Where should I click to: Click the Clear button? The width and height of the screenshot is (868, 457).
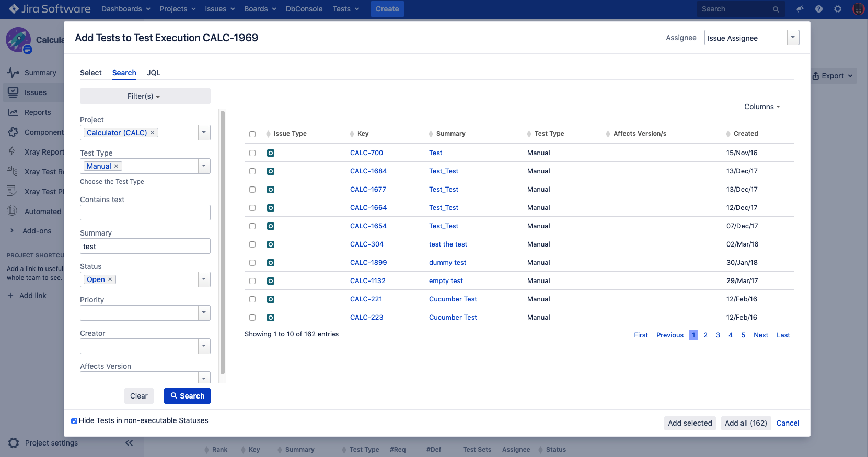point(139,396)
